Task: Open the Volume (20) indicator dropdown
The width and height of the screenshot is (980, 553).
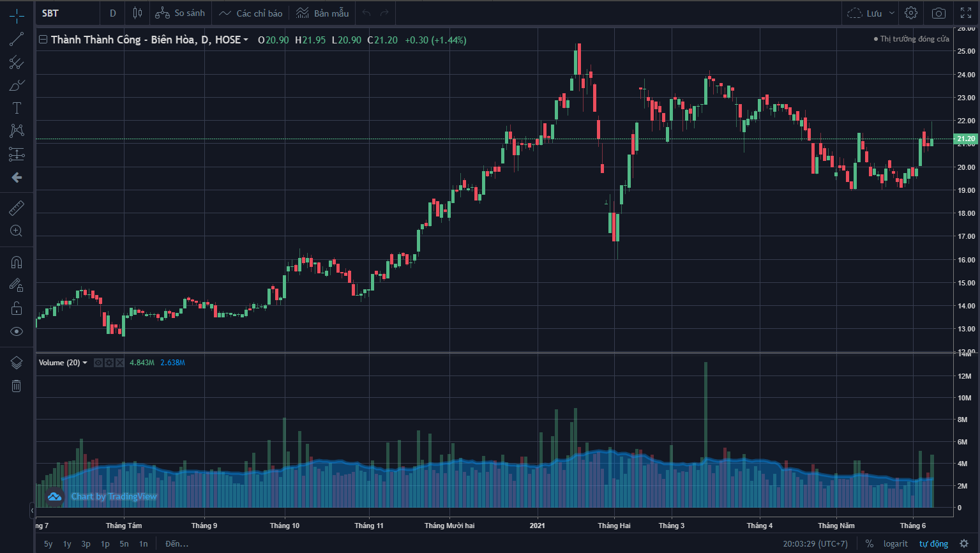Action: point(85,363)
